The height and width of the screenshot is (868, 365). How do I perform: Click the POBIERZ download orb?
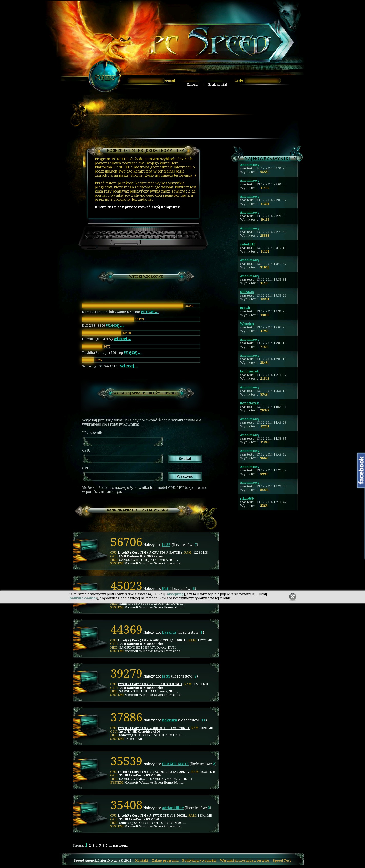click(x=105, y=77)
